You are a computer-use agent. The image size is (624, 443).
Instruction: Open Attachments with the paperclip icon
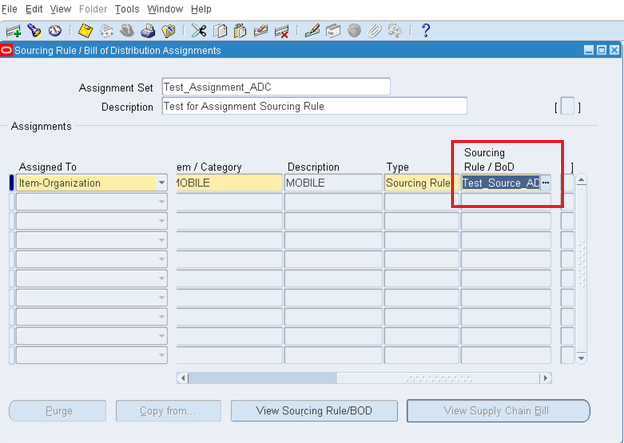374,31
